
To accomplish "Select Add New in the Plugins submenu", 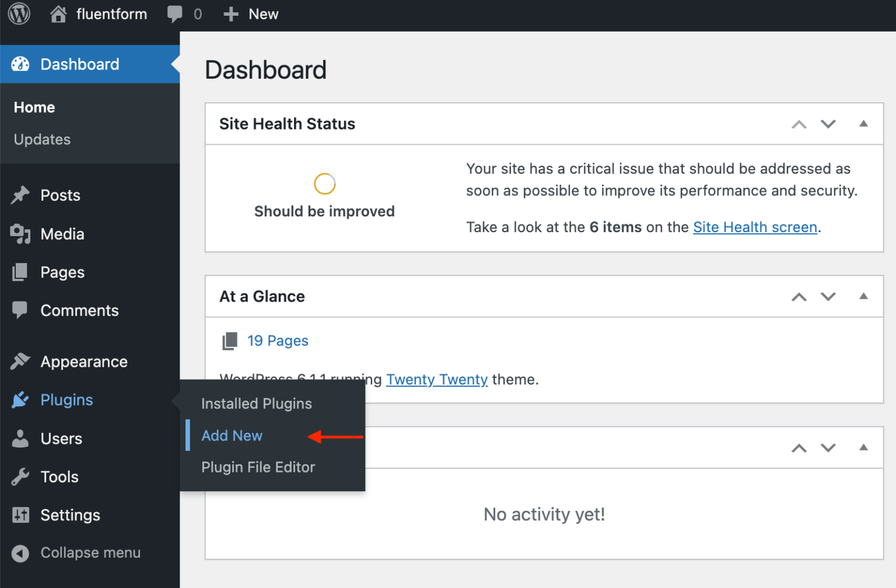I will click(232, 435).
